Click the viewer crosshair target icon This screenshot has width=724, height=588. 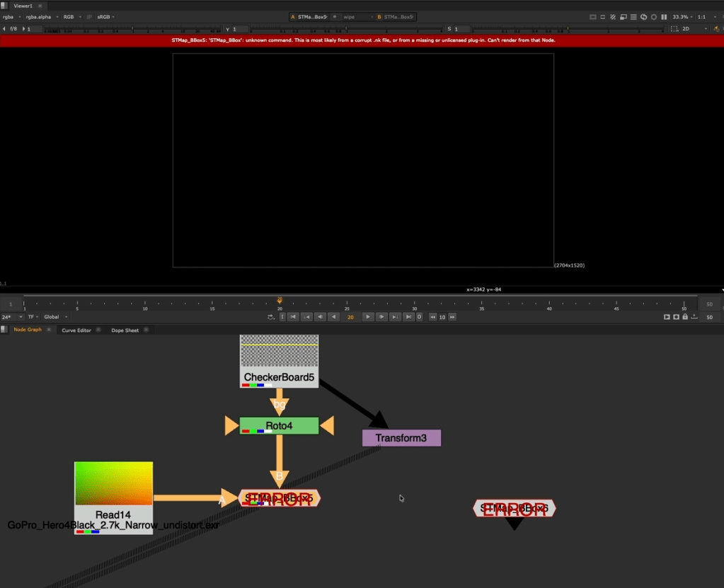point(654,17)
